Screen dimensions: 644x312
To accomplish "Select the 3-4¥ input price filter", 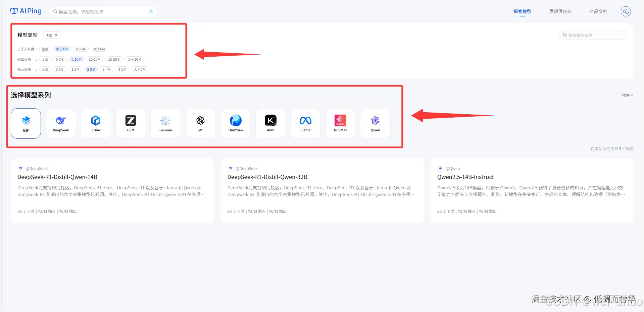I will pos(106,69).
